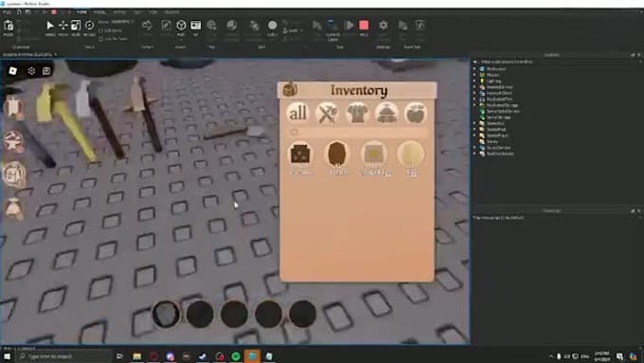The image size is (644, 363).
Task: Select the Scale tool
Action: [x=76, y=27]
